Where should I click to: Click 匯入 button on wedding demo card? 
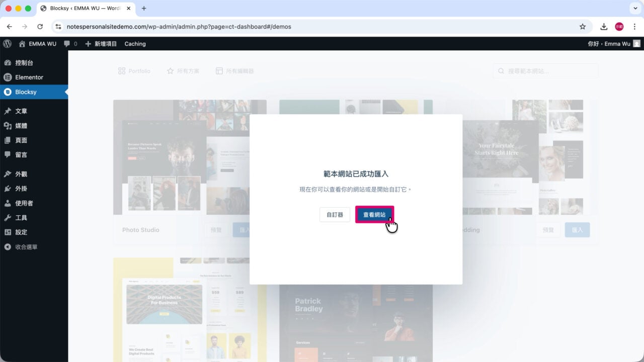click(577, 230)
